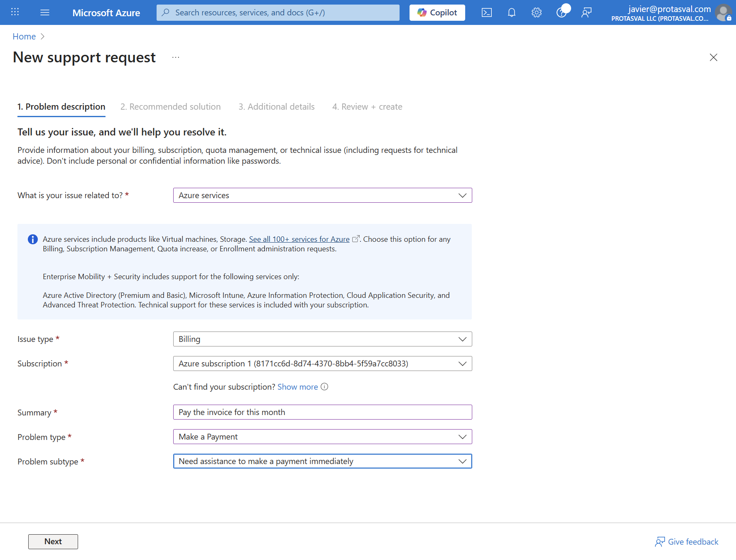Click Give feedback at the bottom
The height and width of the screenshot is (560, 736).
[687, 542]
